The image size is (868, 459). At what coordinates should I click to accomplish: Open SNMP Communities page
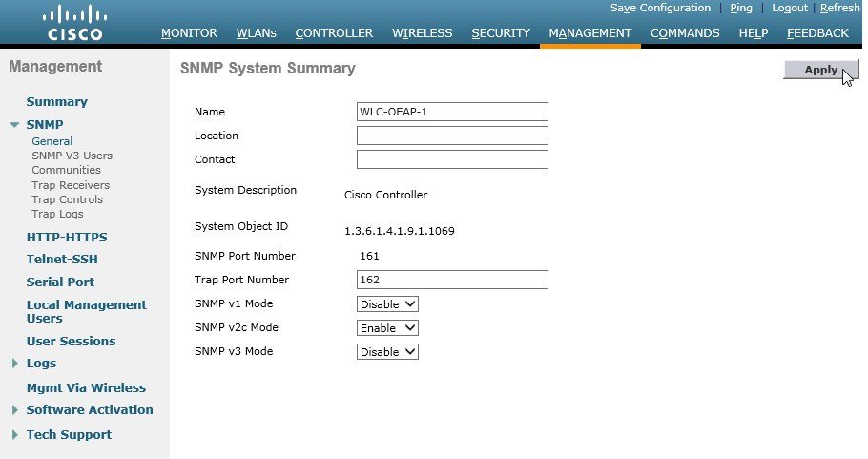(x=67, y=170)
